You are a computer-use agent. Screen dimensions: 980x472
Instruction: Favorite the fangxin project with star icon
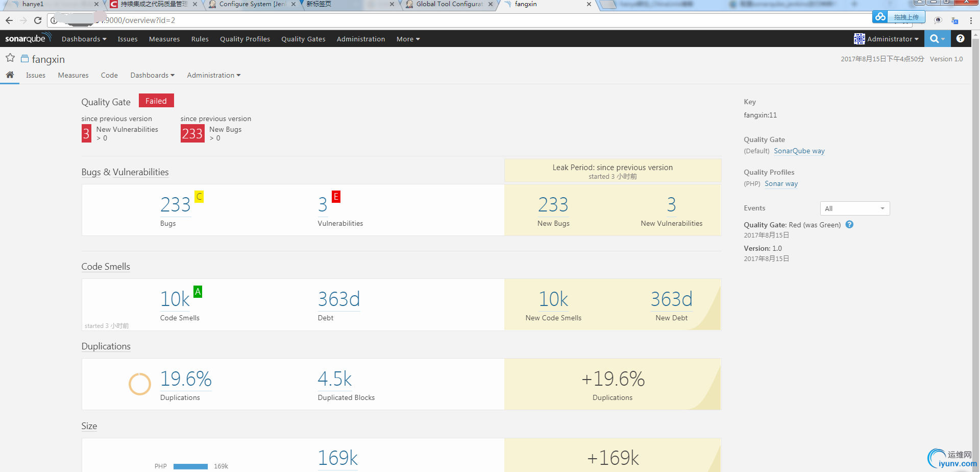10,58
